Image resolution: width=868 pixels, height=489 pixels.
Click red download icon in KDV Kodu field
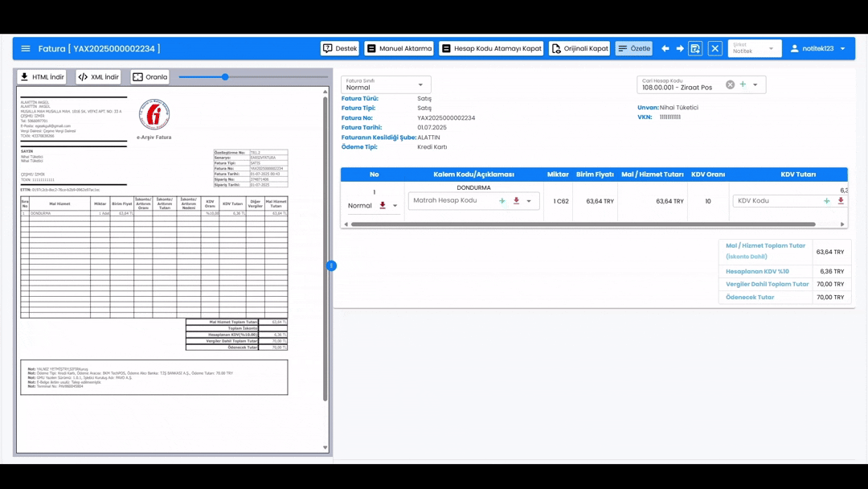(x=841, y=201)
